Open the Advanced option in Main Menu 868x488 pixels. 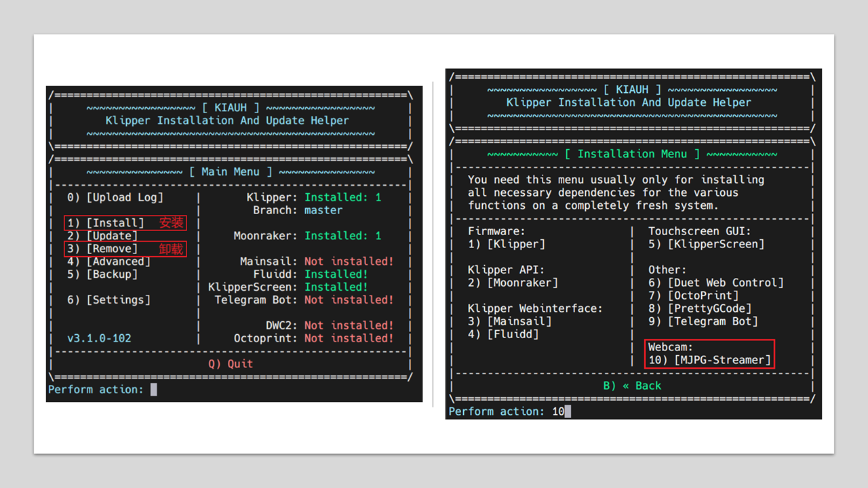coord(109,262)
